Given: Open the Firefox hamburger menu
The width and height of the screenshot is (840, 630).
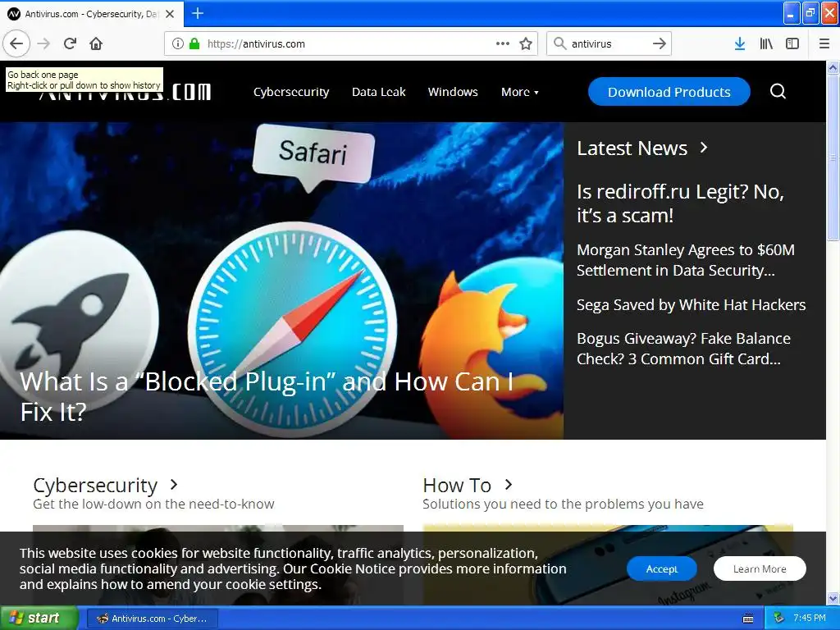Looking at the screenshot, I should coord(824,44).
